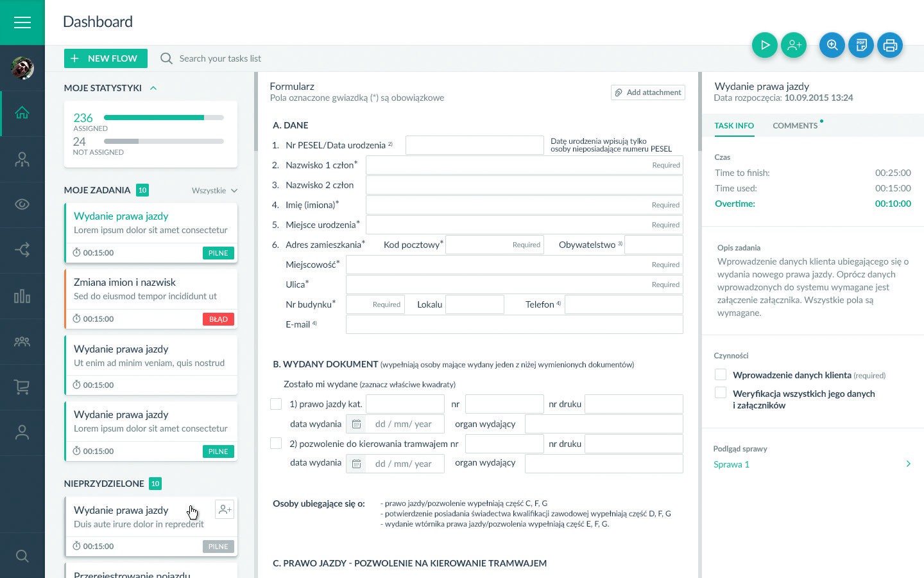
Task: Expand Sprawa 1 chevron arrow
Action: 908,464
